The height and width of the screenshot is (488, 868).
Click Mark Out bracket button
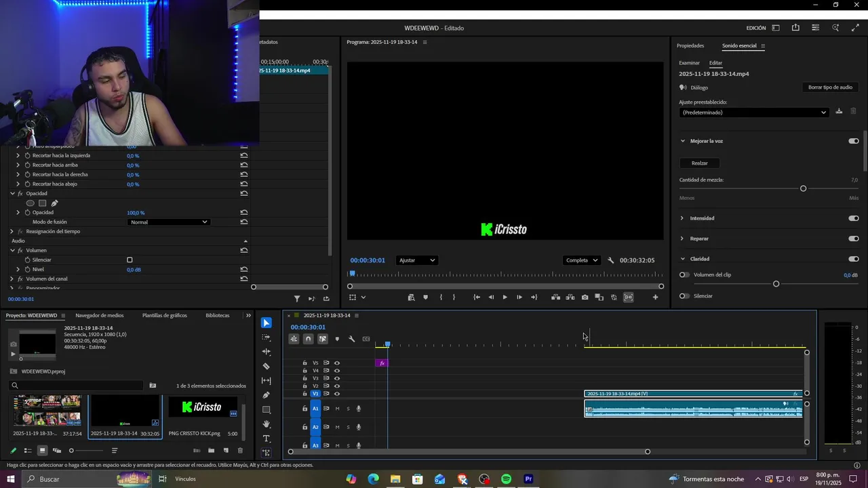pyautogui.click(x=454, y=298)
